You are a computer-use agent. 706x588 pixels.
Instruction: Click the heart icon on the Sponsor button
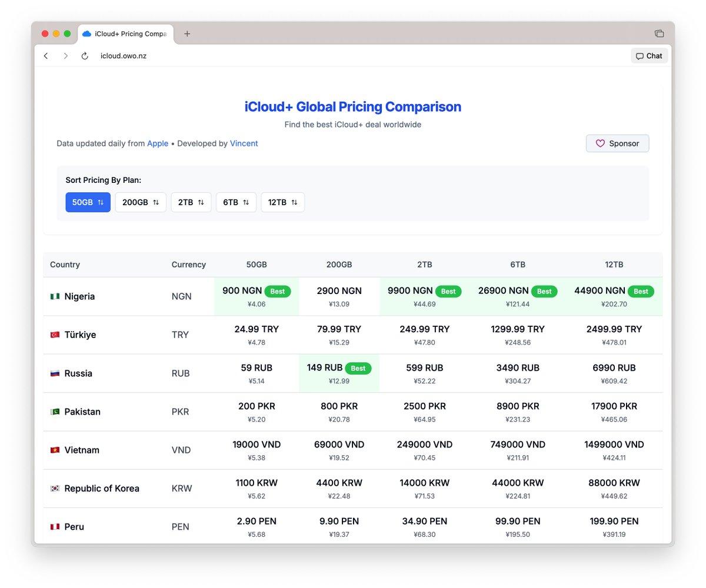coord(600,143)
